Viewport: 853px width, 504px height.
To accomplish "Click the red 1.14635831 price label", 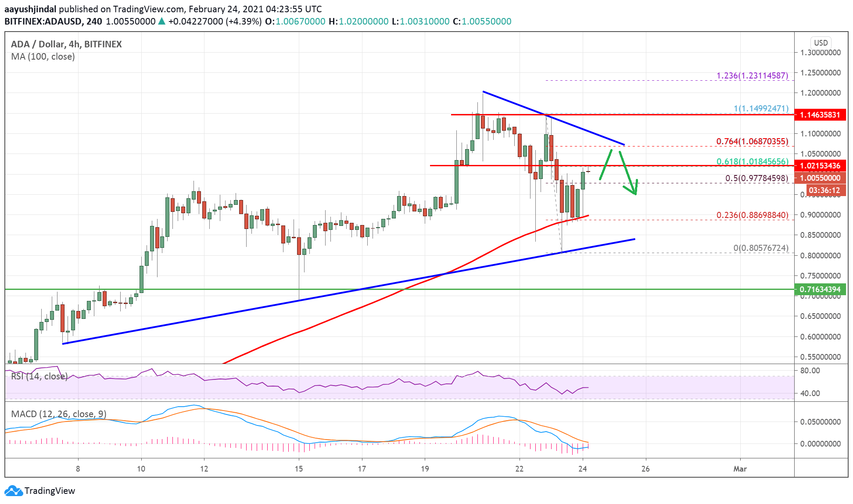I will pos(820,114).
